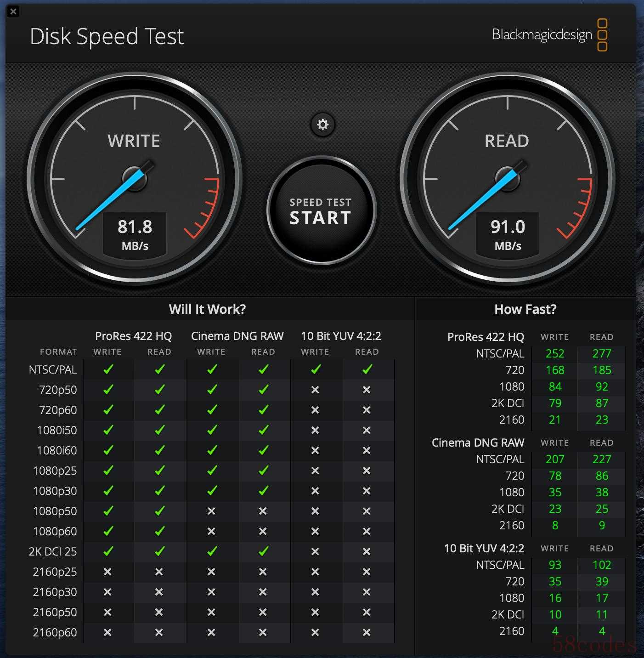The image size is (644, 658).
Task: Click ProRes 422 HQ 1080 read value 92
Action: pos(602,386)
